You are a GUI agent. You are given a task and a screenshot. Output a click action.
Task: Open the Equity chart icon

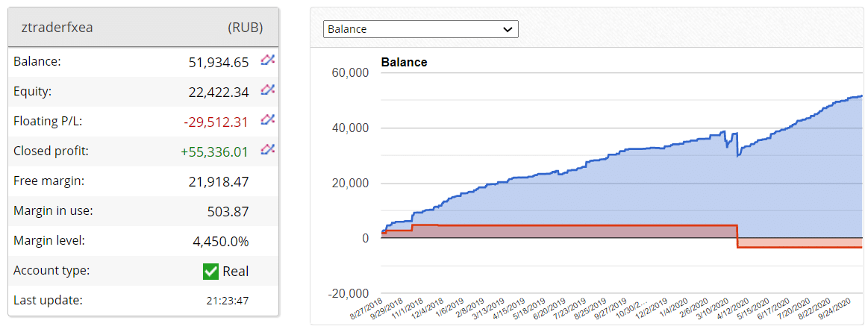click(267, 90)
